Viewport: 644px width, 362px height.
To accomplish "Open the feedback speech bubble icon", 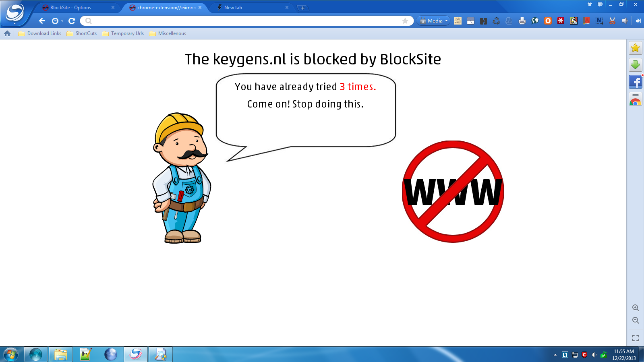I will [600, 4].
